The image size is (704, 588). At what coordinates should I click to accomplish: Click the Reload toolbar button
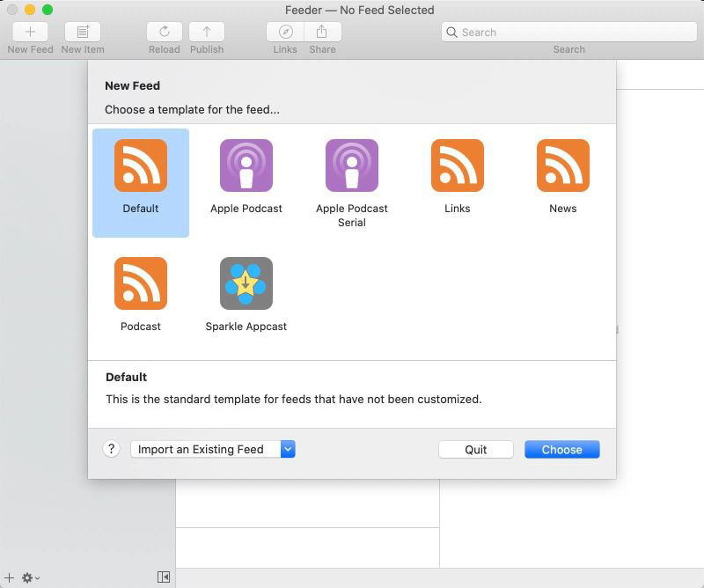point(165,32)
